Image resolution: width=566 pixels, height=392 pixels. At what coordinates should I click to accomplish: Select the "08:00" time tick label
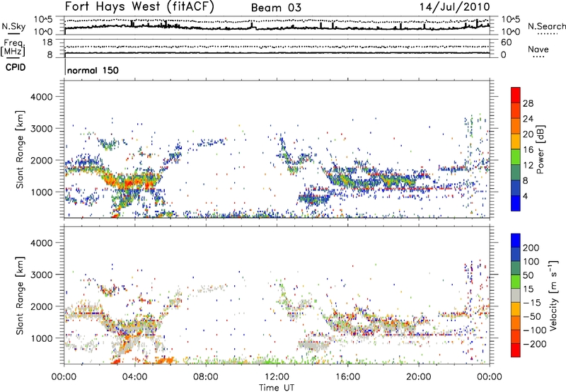coord(206,377)
